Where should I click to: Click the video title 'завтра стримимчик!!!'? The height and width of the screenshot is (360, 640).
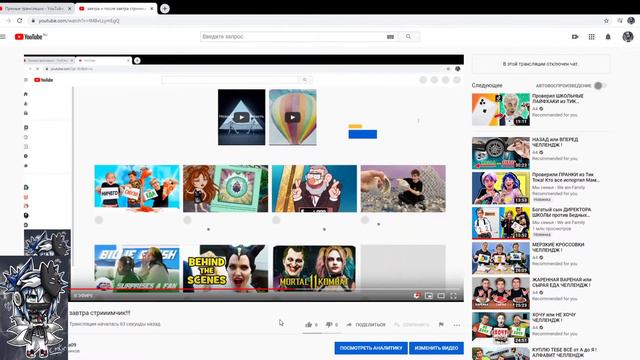(x=100, y=313)
